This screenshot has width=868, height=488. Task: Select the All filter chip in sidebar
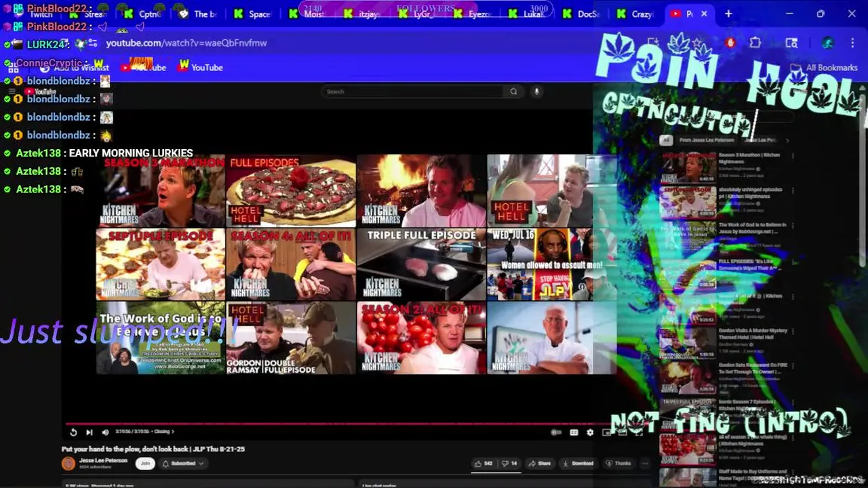click(666, 140)
